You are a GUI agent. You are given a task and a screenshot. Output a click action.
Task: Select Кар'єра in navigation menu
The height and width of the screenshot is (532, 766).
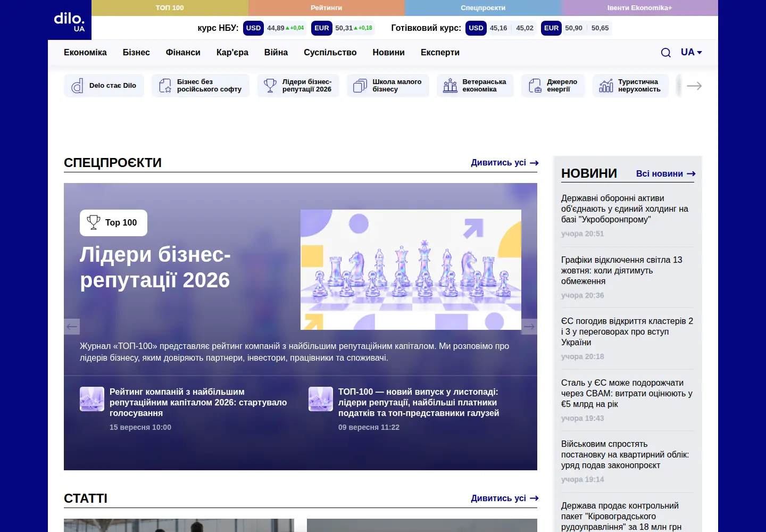pos(232,53)
